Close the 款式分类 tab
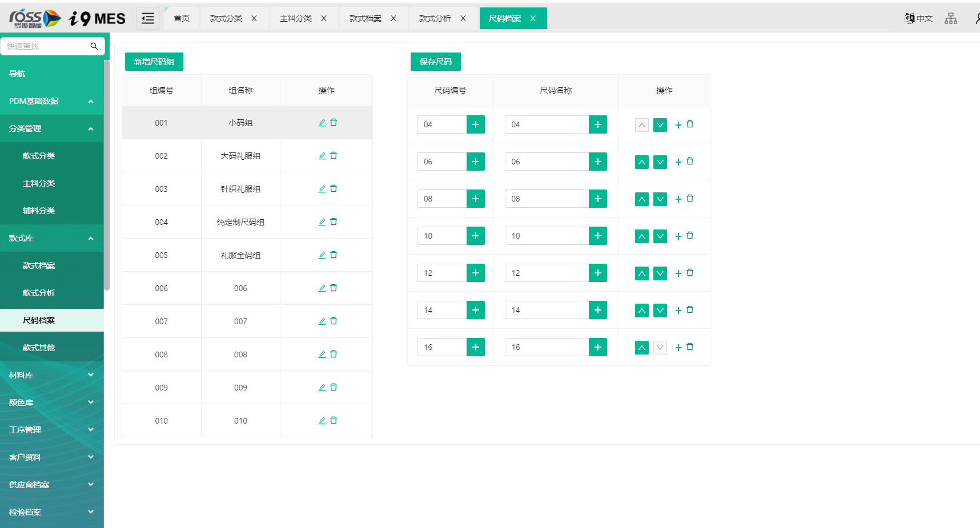Image resolution: width=980 pixels, height=528 pixels. [254, 18]
